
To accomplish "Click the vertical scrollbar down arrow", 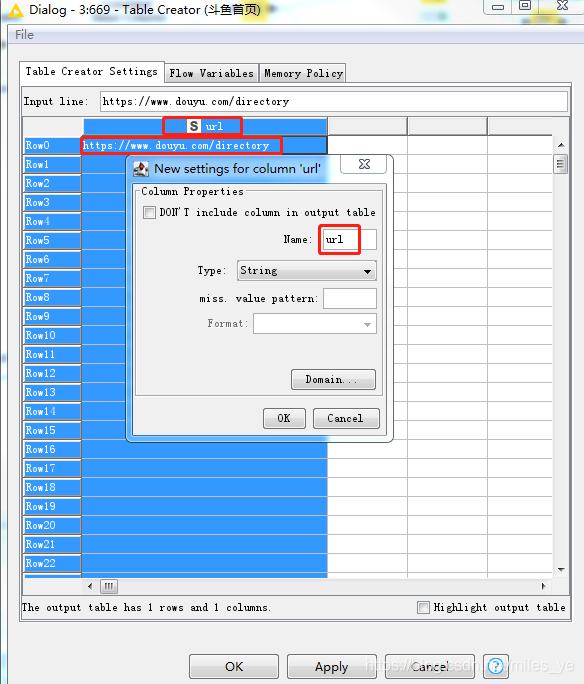I will (x=561, y=570).
